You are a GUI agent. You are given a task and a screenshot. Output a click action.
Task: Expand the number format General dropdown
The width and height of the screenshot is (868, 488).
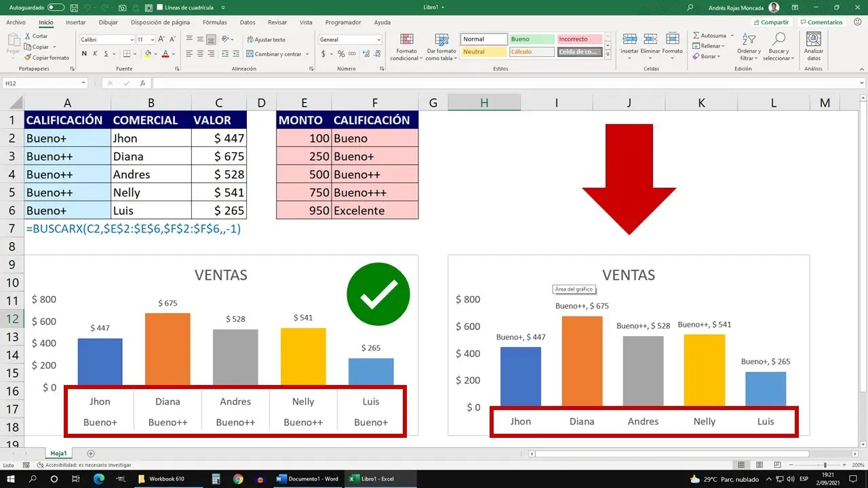(378, 39)
